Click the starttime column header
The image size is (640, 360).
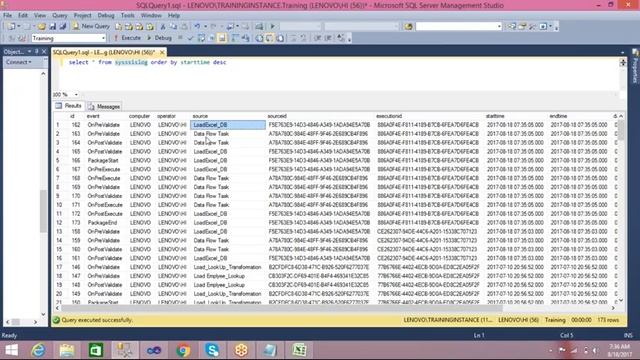tap(495, 116)
